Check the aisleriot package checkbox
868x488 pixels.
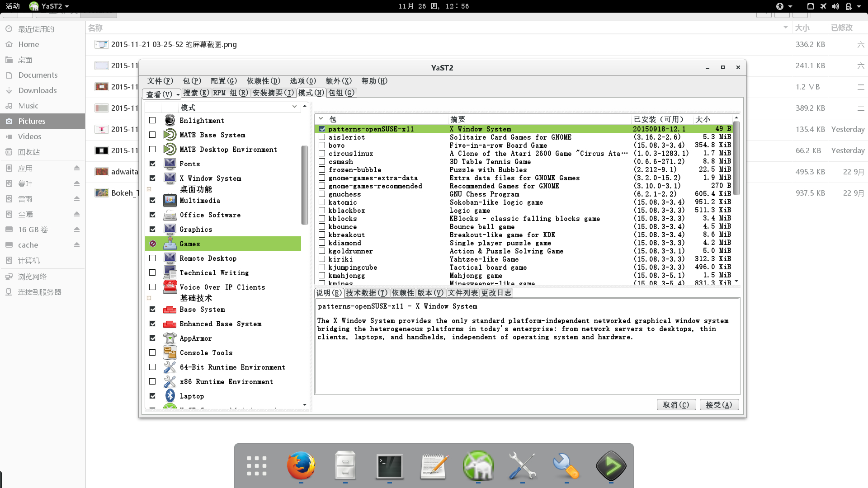point(322,137)
